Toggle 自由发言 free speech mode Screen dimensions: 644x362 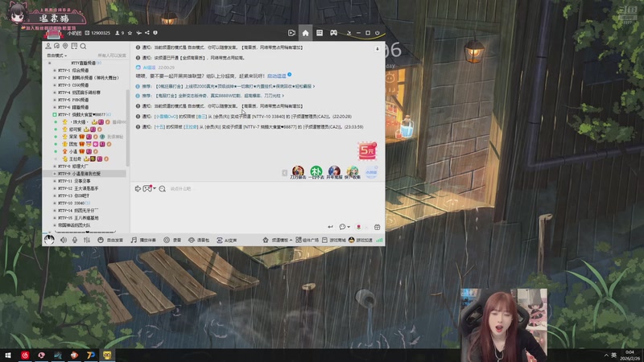(110, 240)
